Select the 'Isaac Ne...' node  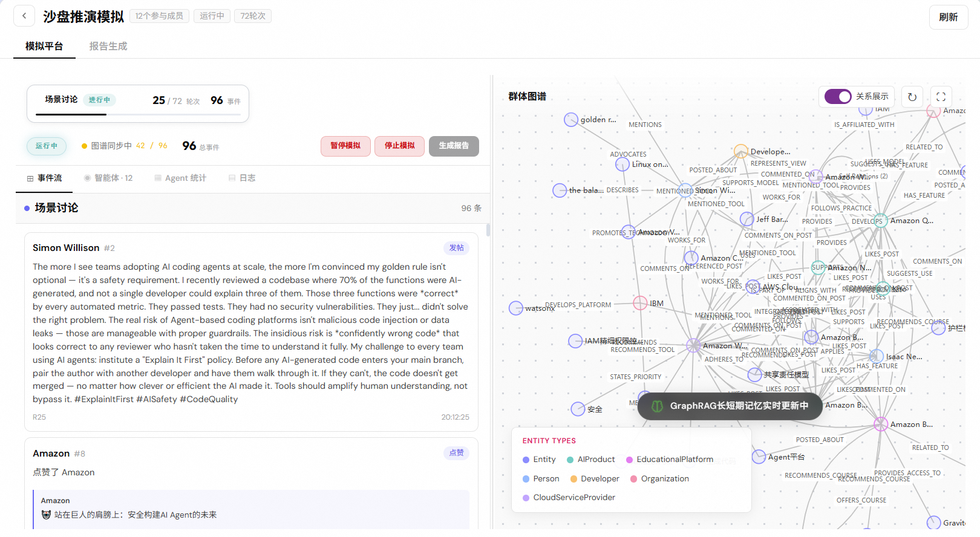click(x=877, y=357)
